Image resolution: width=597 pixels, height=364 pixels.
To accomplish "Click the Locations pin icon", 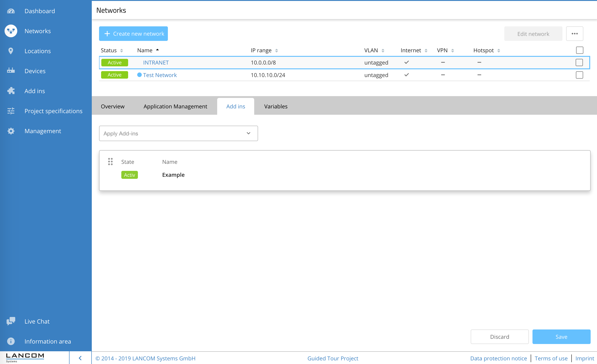I will point(11,51).
